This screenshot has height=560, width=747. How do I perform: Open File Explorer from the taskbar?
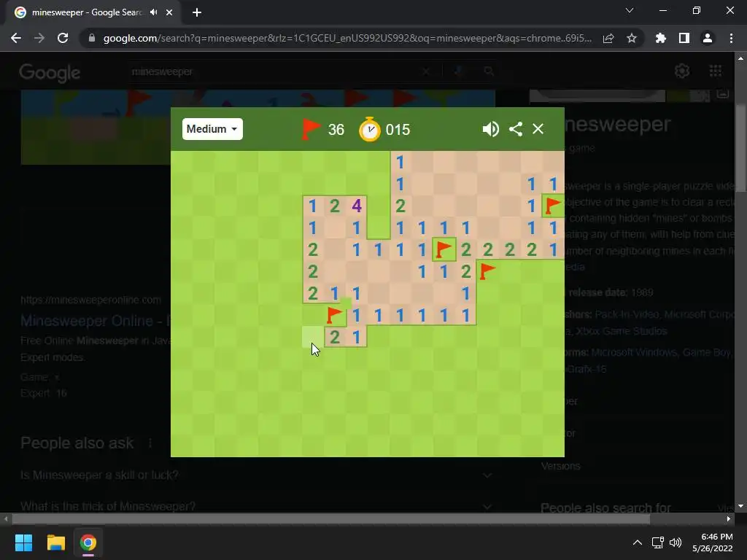55,542
